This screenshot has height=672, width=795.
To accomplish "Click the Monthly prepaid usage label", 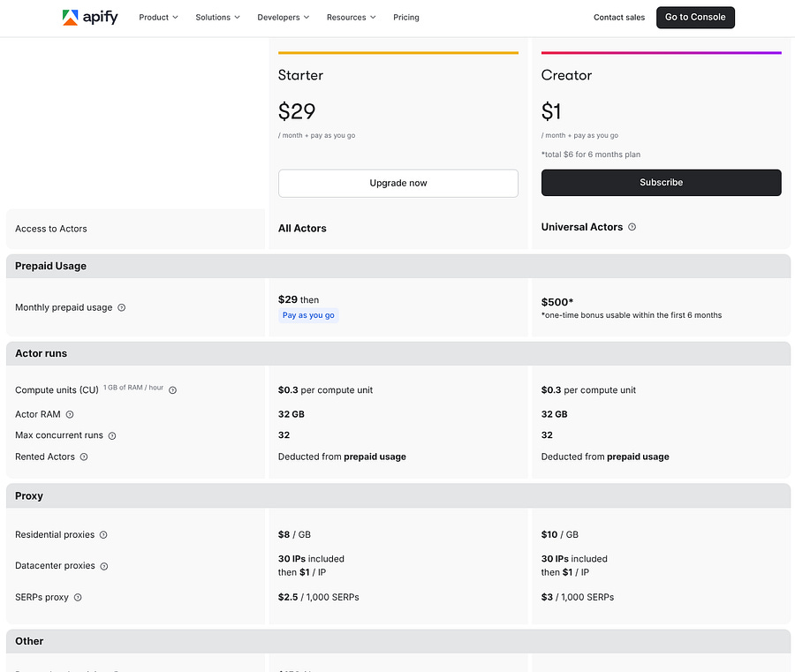I will point(64,307).
